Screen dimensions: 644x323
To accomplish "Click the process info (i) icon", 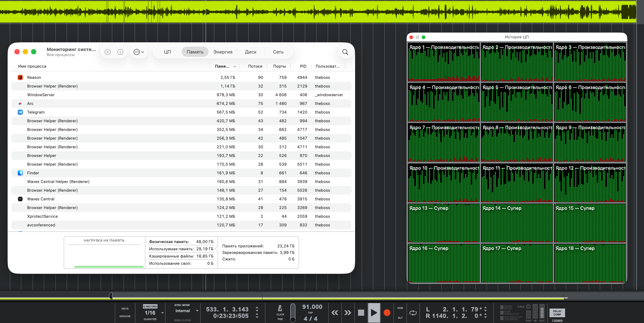I will pos(120,52).
